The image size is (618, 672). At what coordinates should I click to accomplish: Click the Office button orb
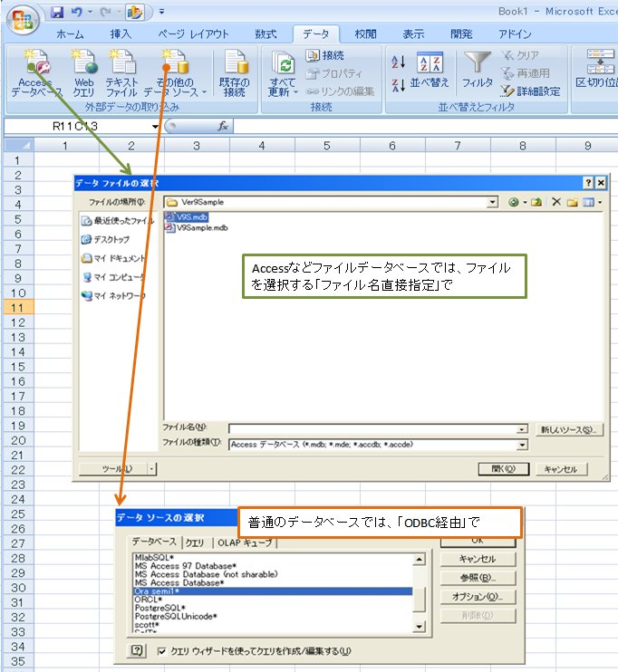click(x=23, y=20)
